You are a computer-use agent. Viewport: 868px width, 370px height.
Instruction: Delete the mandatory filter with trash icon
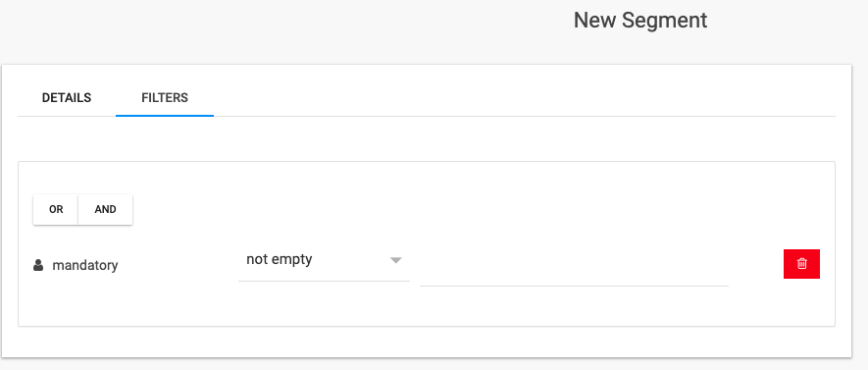801,264
